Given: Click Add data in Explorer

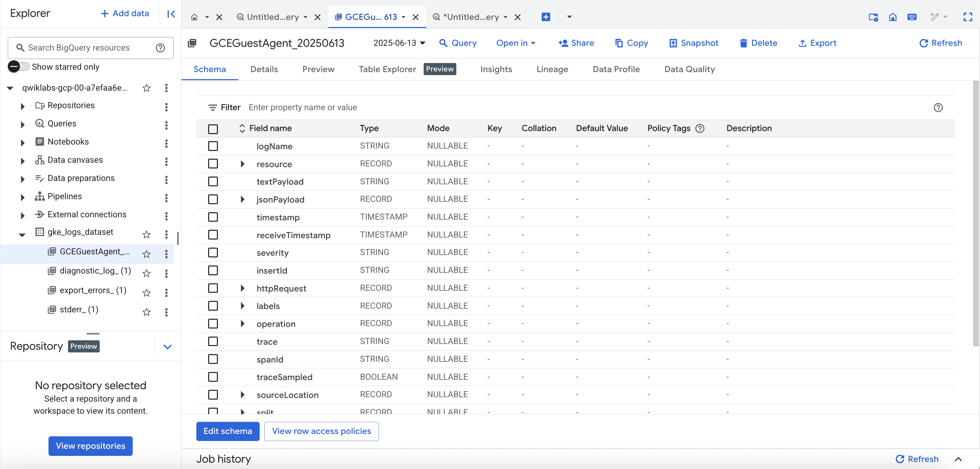Looking at the screenshot, I should click(x=125, y=14).
